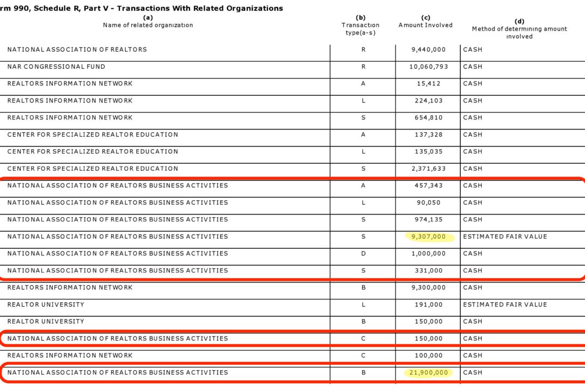585x392 pixels.
Task: Select the '(b) Transaction type(a-s)' column header
Action: [x=361, y=26]
